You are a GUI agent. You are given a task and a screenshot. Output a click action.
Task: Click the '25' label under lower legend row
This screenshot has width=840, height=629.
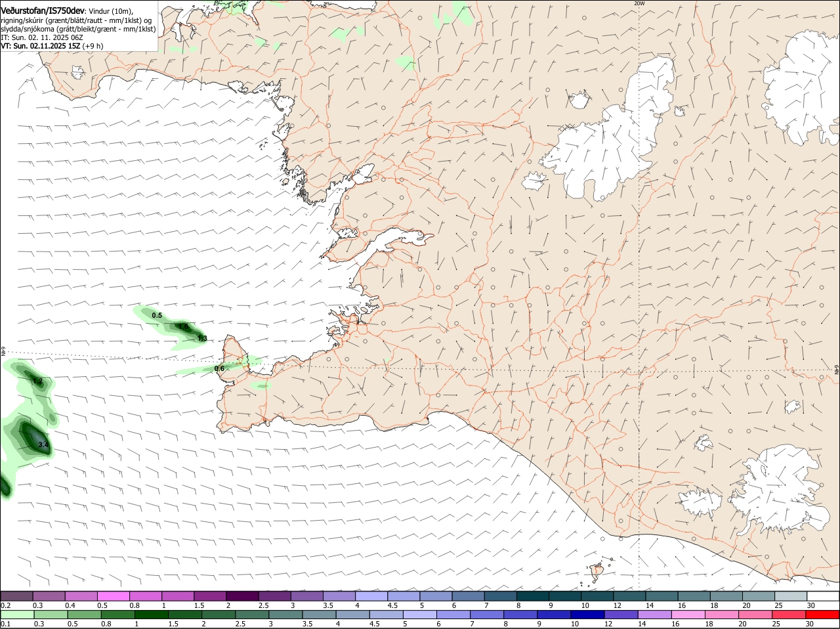pos(776,624)
